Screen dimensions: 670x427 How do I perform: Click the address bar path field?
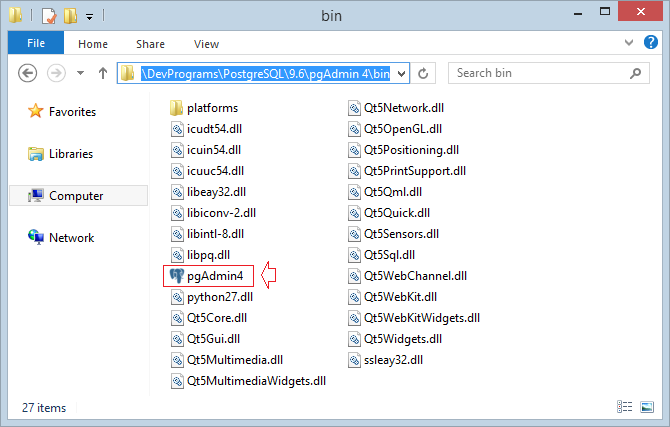click(265, 74)
